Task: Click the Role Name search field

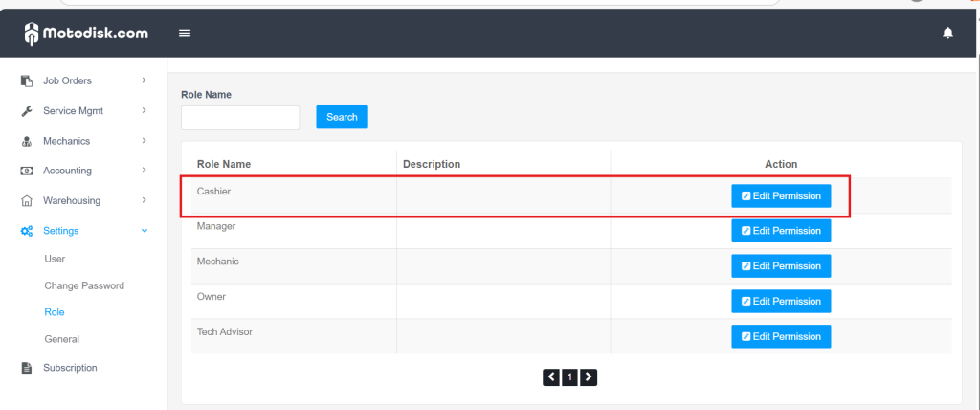Action: pos(240,118)
